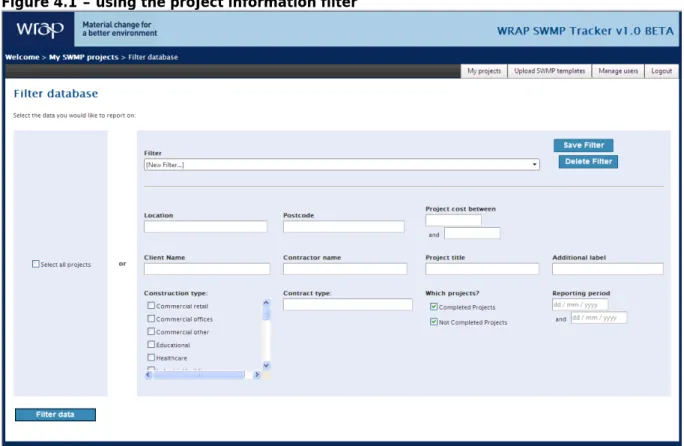Open the Filter dropdown showing New Filter
684x446 pixels.
(342, 165)
